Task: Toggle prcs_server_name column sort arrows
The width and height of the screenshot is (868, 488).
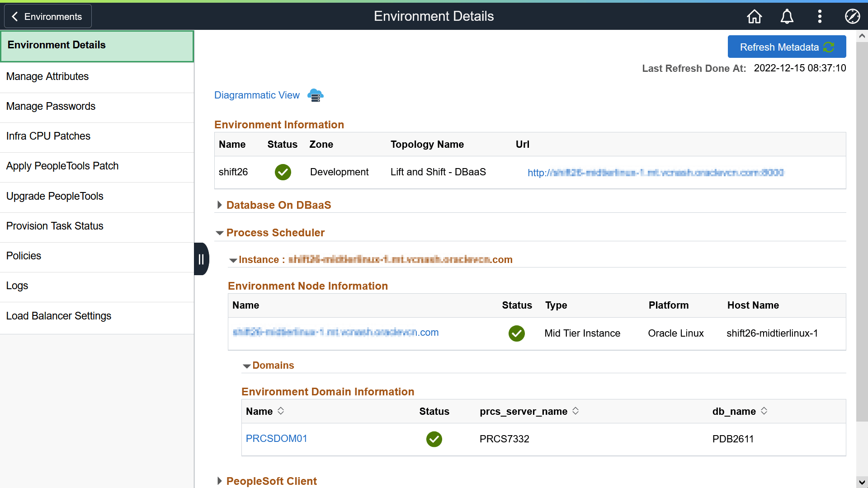Action: (576, 411)
